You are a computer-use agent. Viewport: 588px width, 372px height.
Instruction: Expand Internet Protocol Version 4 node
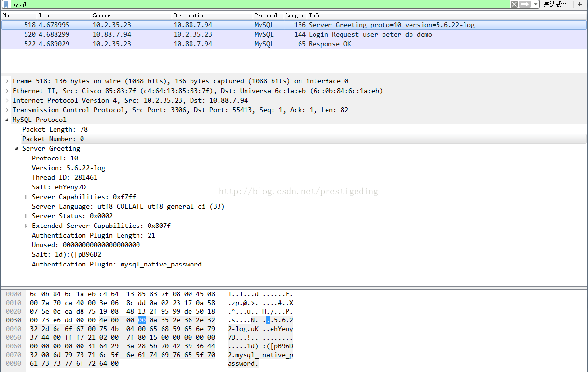(7, 100)
